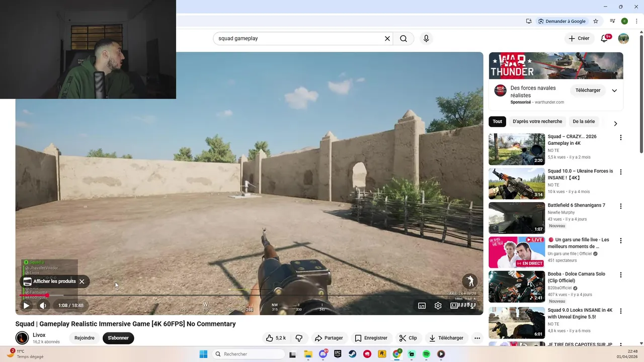Click the War Thunder ad banner image
644x362 pixels.
556,65
